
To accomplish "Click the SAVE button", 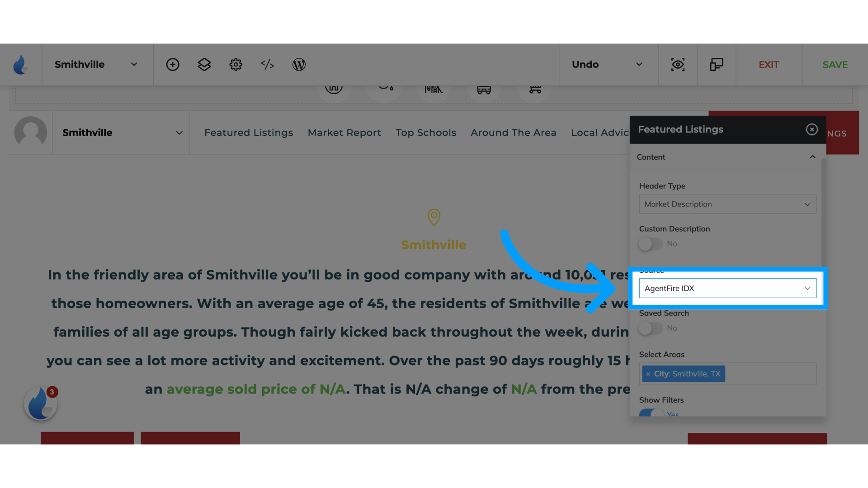I will click(x=835, y=64).
